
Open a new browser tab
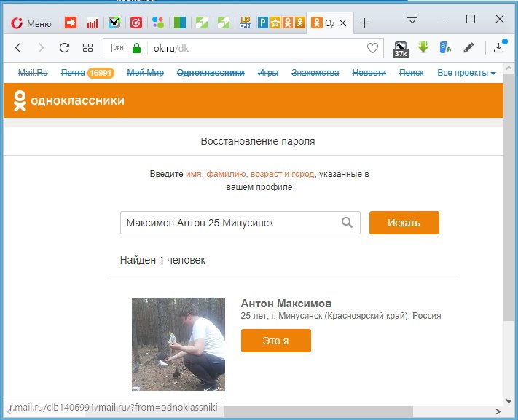365,23
